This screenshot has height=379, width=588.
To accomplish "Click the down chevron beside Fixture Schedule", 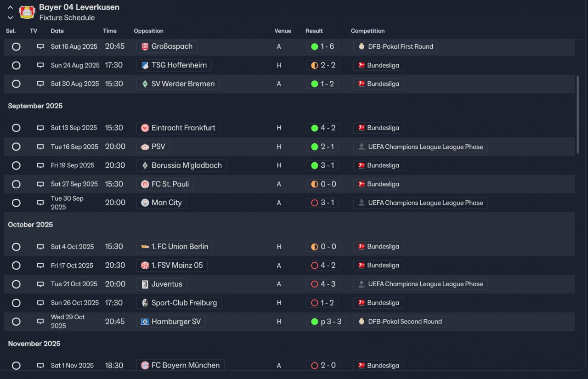I will click(10, 18).
